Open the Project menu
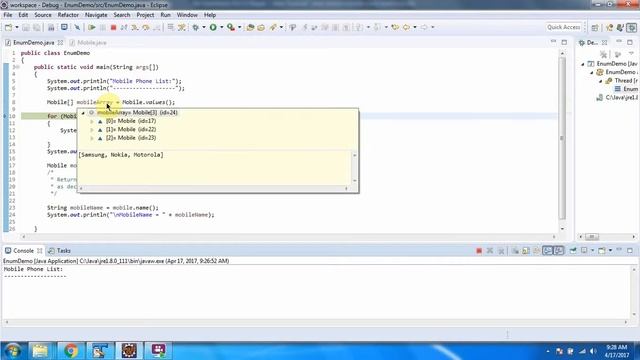640x360 pixels. pyautogui.click(x=145, y=15)
